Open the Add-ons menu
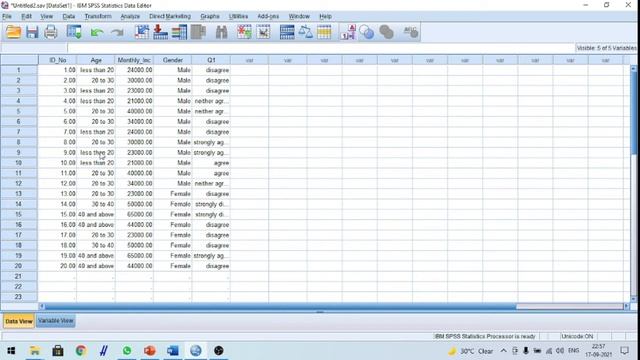The image size is (640, 360). (x=268, y=16)
